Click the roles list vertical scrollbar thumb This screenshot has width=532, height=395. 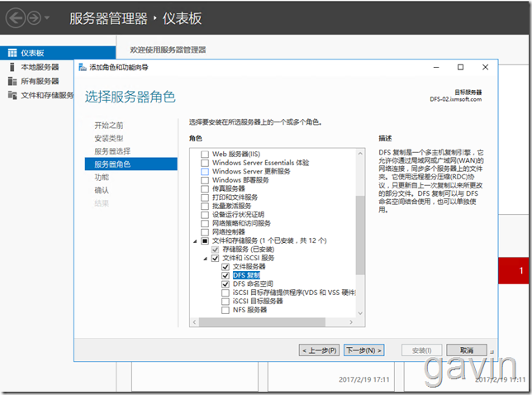[x=360, y=235]
